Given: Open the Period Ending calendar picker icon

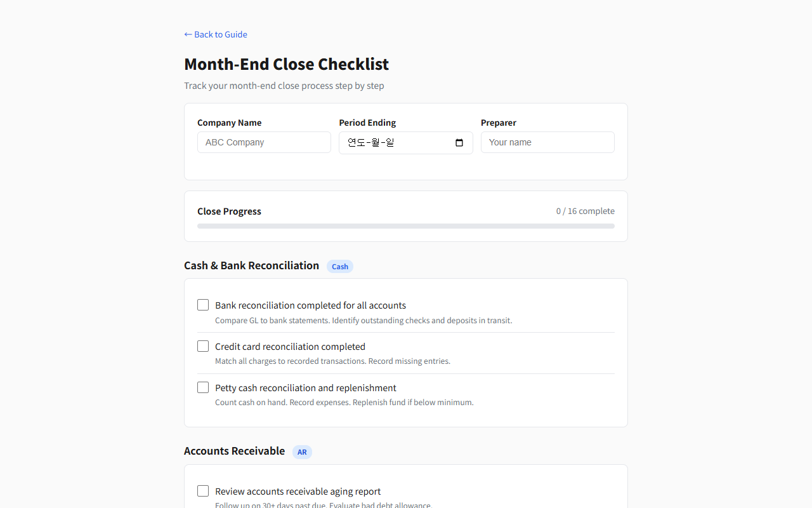Looking at the screenshot, I should pyautogui.click(x=459, y=143).
